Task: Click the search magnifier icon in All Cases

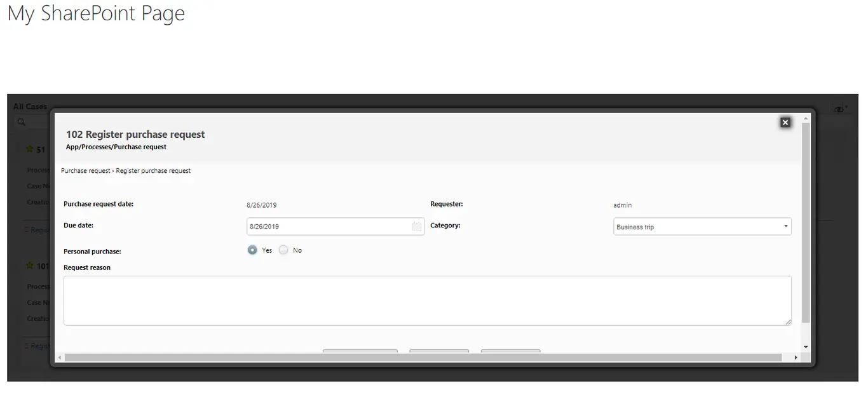Action: pyautogui.click(x=21, y=122)
